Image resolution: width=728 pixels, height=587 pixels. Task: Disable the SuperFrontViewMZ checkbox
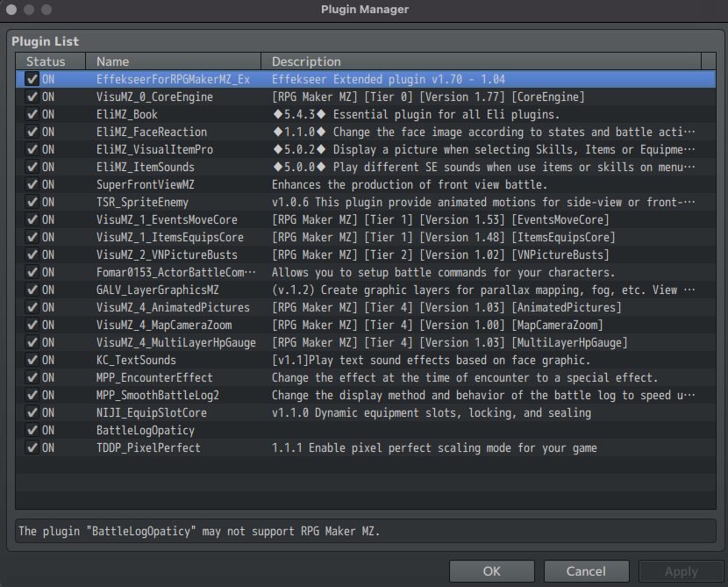(x=32, y=185)
